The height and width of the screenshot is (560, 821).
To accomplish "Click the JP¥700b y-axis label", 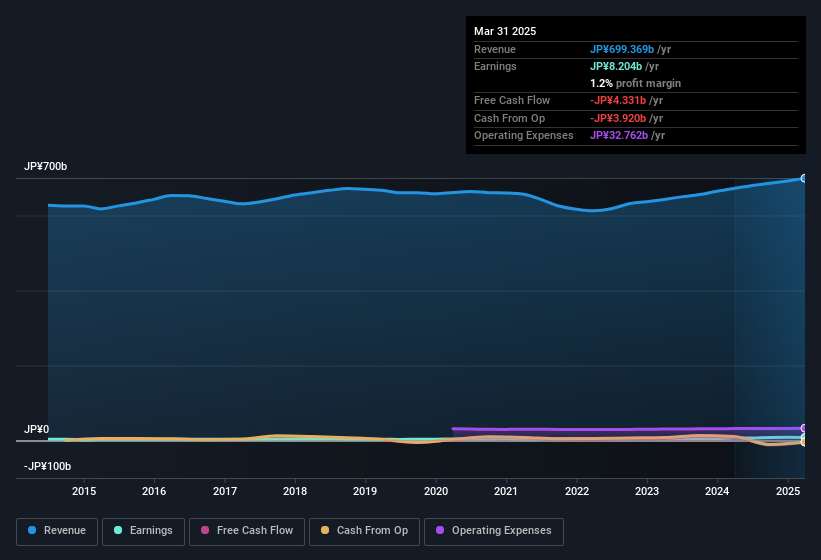I will coord(46,166).
